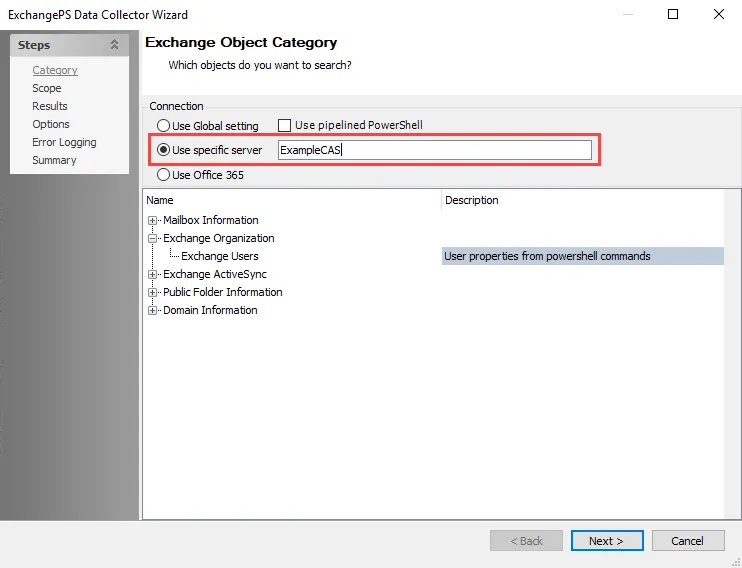Go to the Error Logging step
This screenshot has width=742, height=568.
click(64, 142)
